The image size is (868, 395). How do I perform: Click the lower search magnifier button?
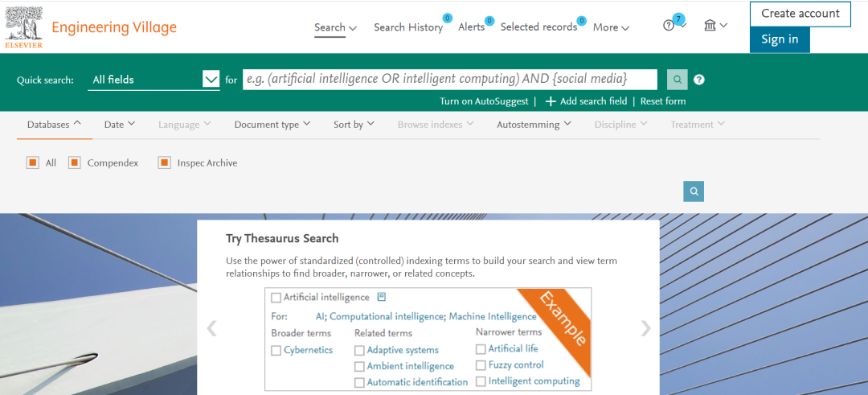(694, 191)
